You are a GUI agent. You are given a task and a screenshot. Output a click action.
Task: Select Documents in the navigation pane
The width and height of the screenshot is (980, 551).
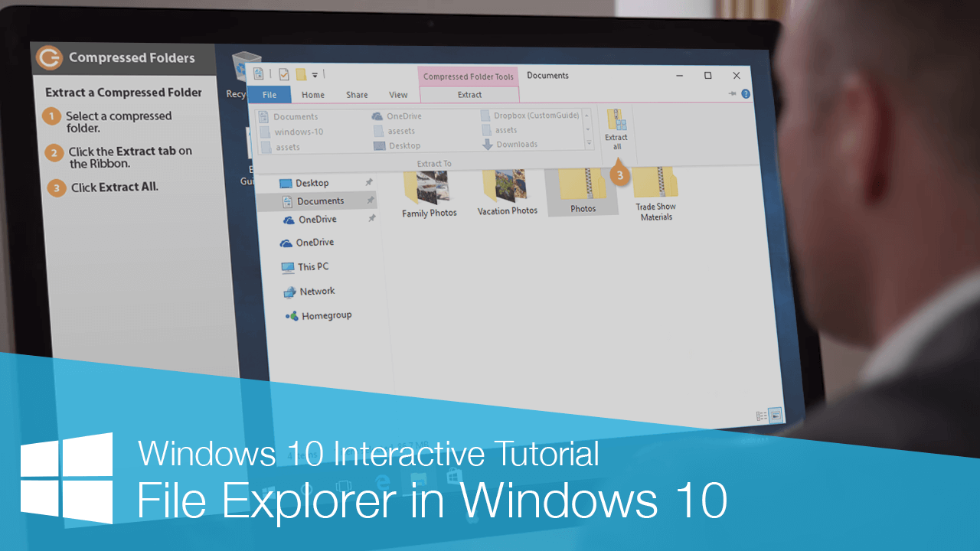click(322, 201)
